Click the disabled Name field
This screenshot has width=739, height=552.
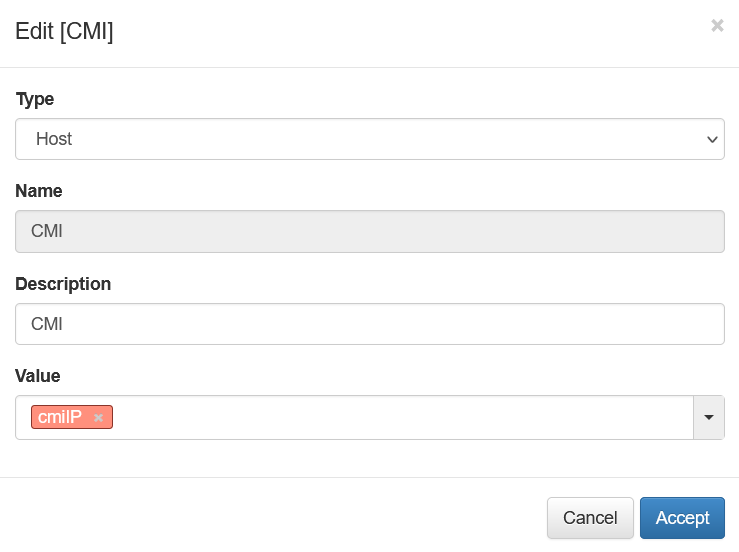(369, 231)
